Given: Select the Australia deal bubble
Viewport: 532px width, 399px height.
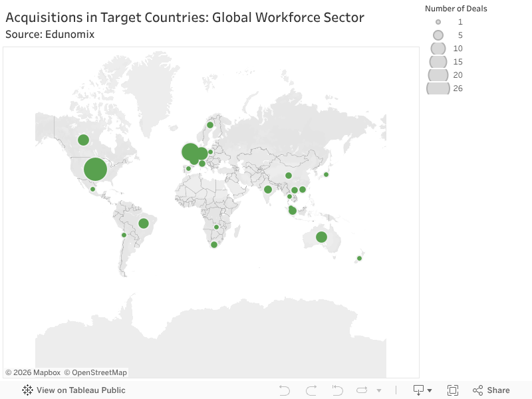Looking at the screenshot, I should click(x=321, y=237).
